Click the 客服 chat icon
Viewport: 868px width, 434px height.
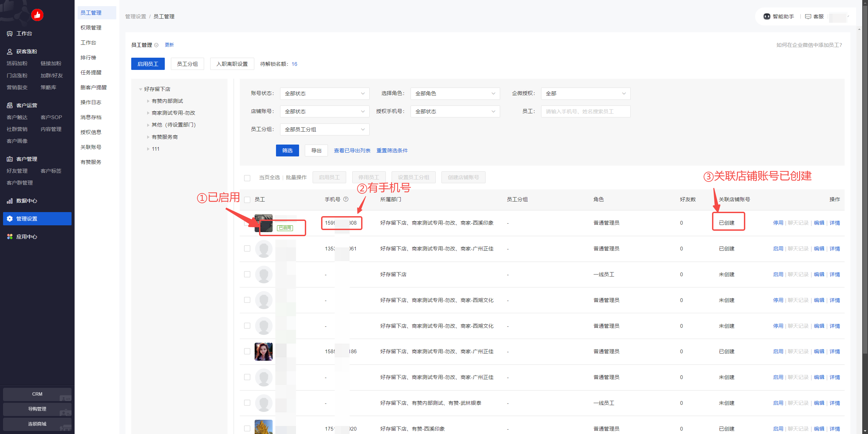808,17
